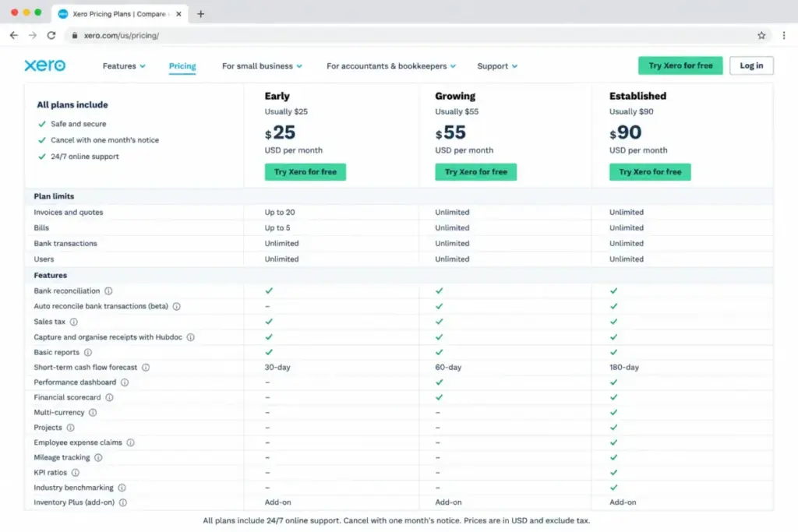Expand the For small business menu
The height and width of the screenshot is (532, 798).
tap(262, 66)
